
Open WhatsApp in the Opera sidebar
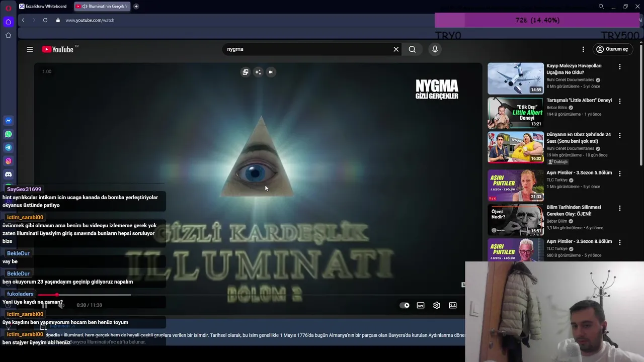(8, 134)
